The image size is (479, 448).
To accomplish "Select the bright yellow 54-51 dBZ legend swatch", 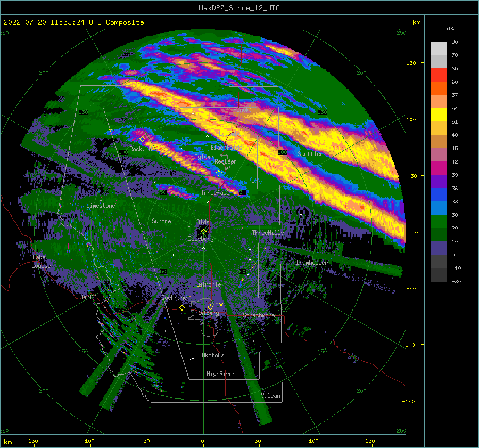I will 439,115.
